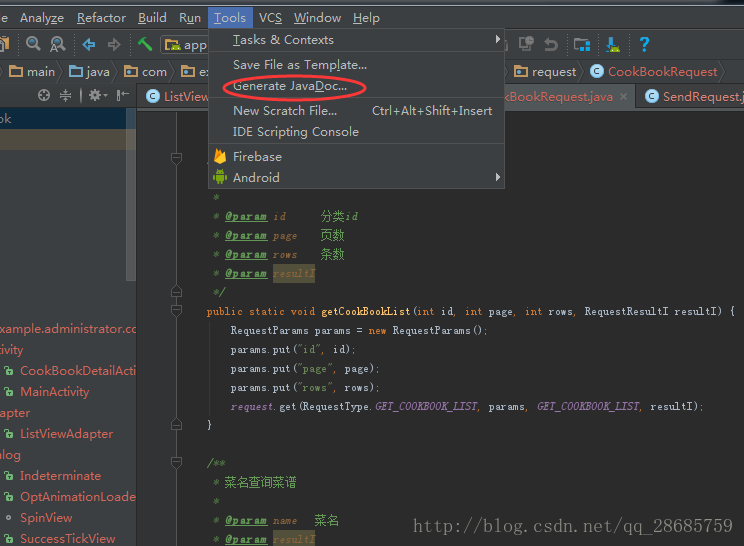This screenshot has height=546, width=744.
Task: Click the Undo curved arrow toolbar icon
Action: pos(550,45)
